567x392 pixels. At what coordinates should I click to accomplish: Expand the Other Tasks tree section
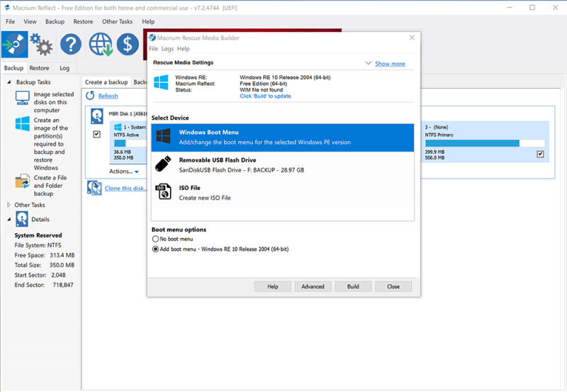(x=10, y=205)
